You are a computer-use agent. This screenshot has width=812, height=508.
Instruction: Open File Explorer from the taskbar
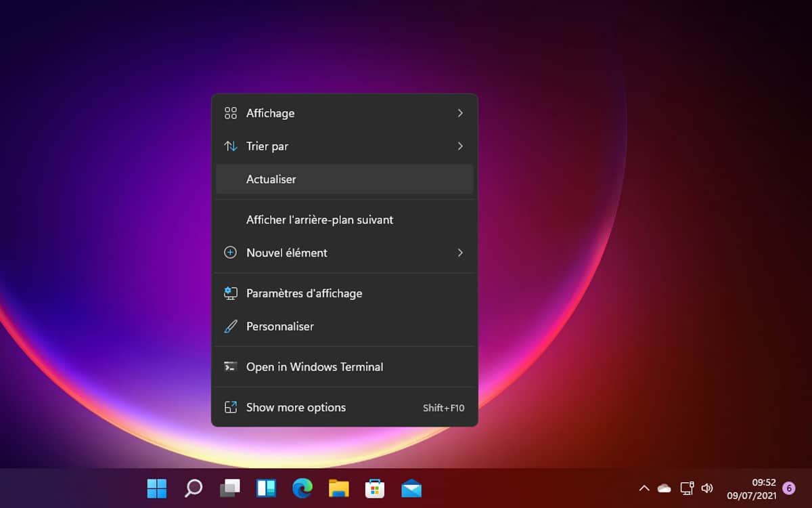(338, 488)
